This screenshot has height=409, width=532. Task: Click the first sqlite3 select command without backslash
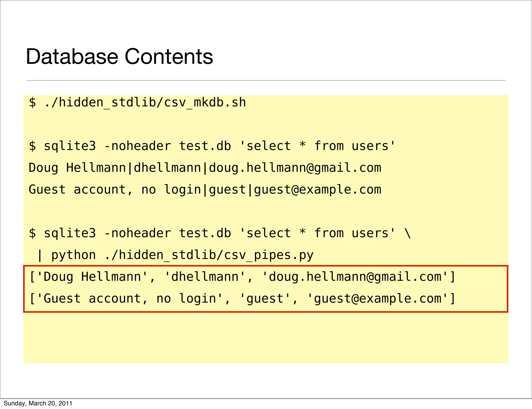point(212,146)
